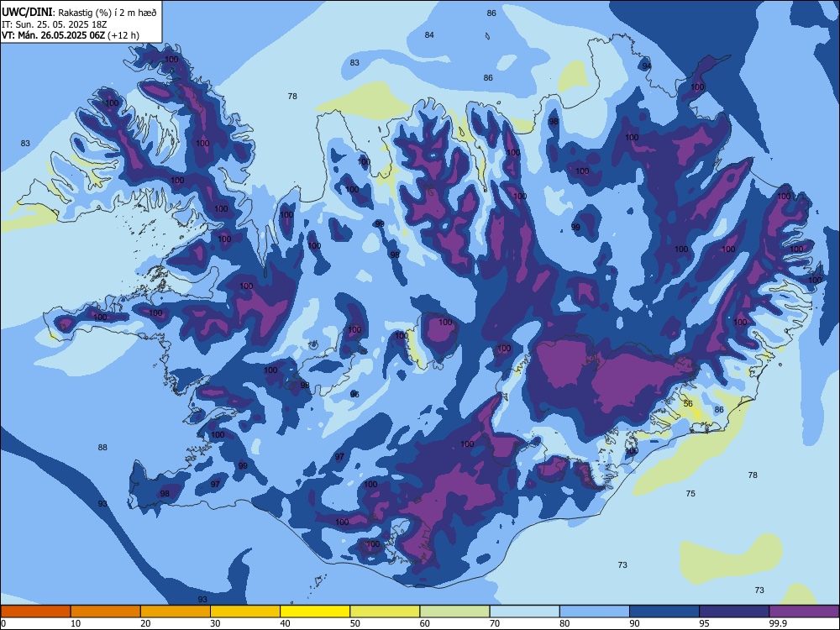Click the legend tick label '20'
The image size is (840, 630).
tap(145, 623)
